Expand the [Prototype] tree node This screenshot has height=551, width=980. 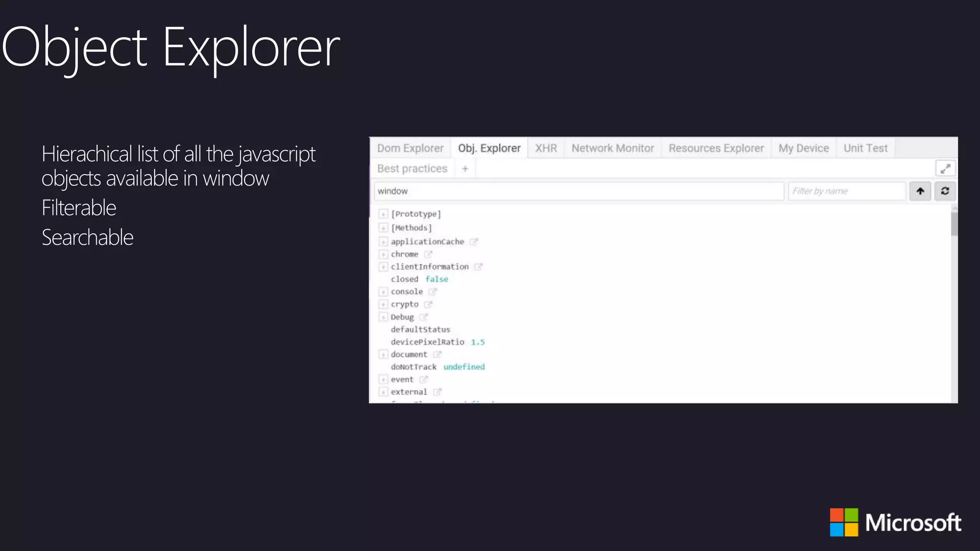pos(383,214)
